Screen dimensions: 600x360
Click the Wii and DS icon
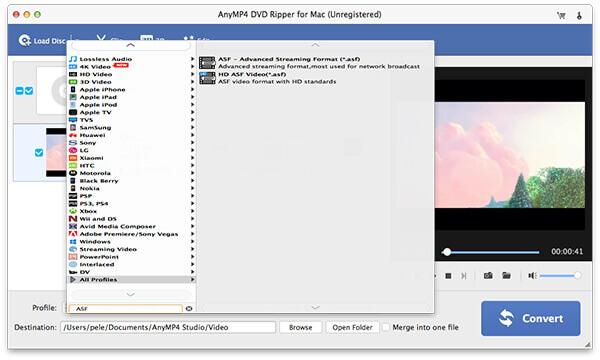click(x=73, y=219)
